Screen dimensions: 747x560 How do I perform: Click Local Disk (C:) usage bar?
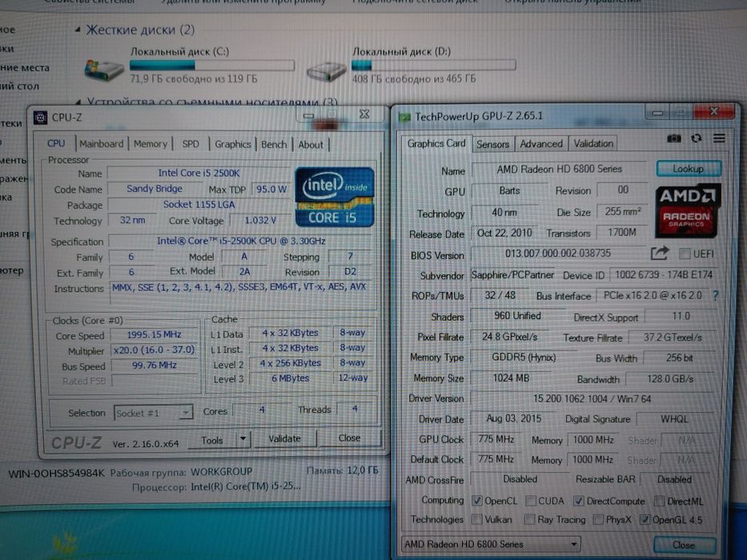212,65
